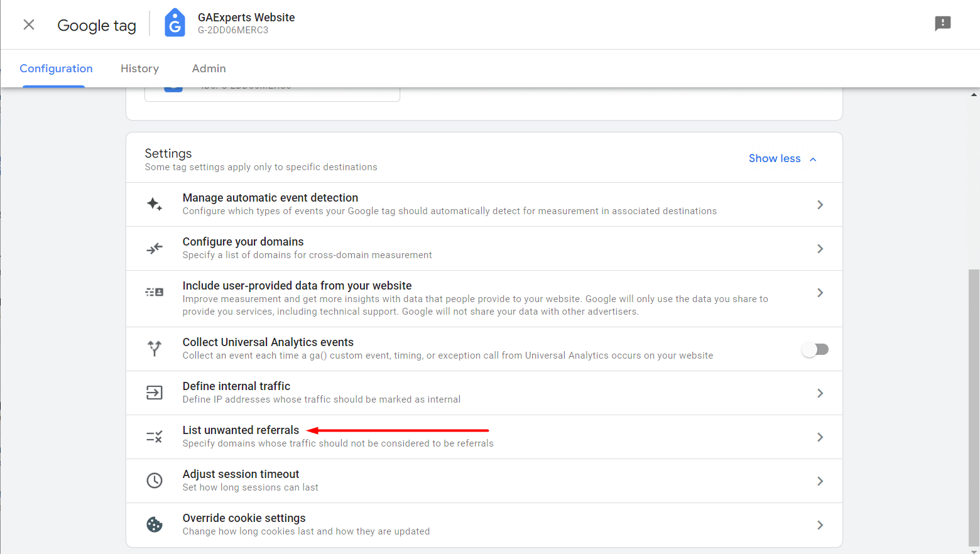Close the Google tag screen with the X

click(x=28, y=24)
